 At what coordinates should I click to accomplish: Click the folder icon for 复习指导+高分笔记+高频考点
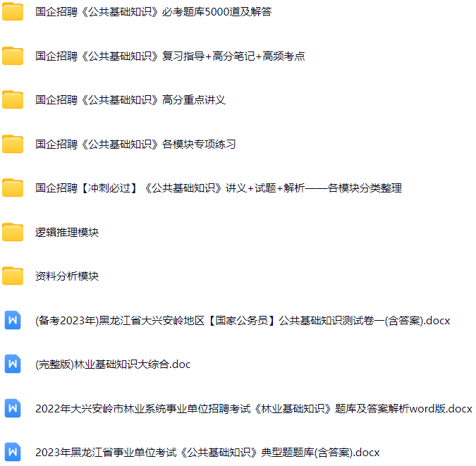13,56
